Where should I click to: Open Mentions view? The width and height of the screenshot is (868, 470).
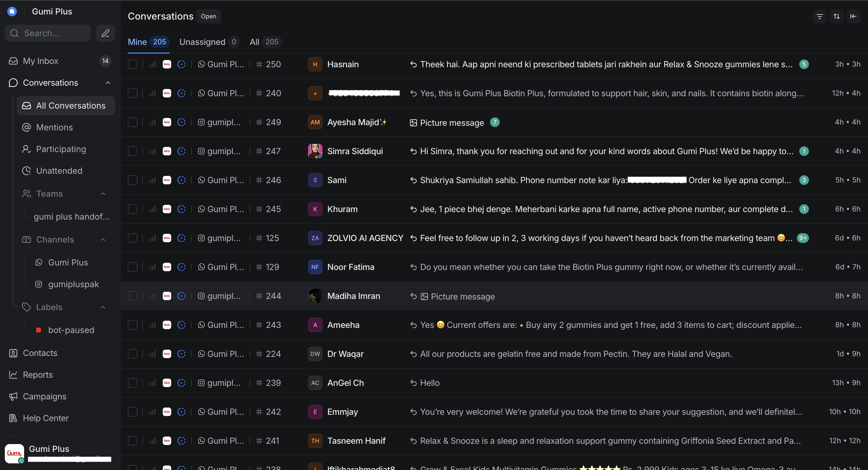[66, 127]
